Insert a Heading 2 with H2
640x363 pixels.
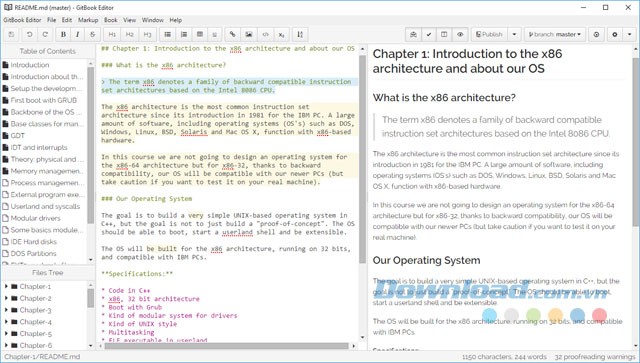pos(130,34)
